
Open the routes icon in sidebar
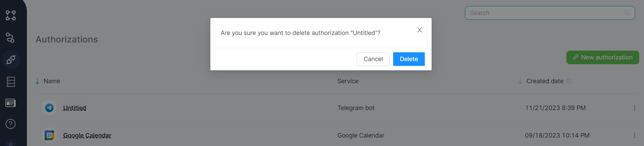click(11, 38)
